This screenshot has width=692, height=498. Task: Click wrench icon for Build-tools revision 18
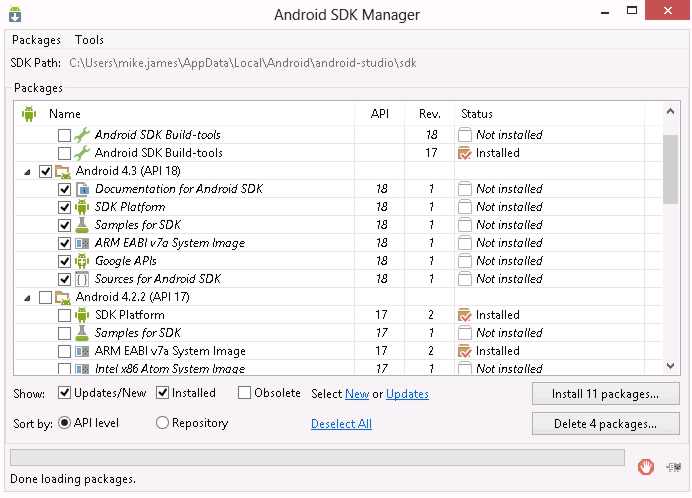(x=82, y=135)
